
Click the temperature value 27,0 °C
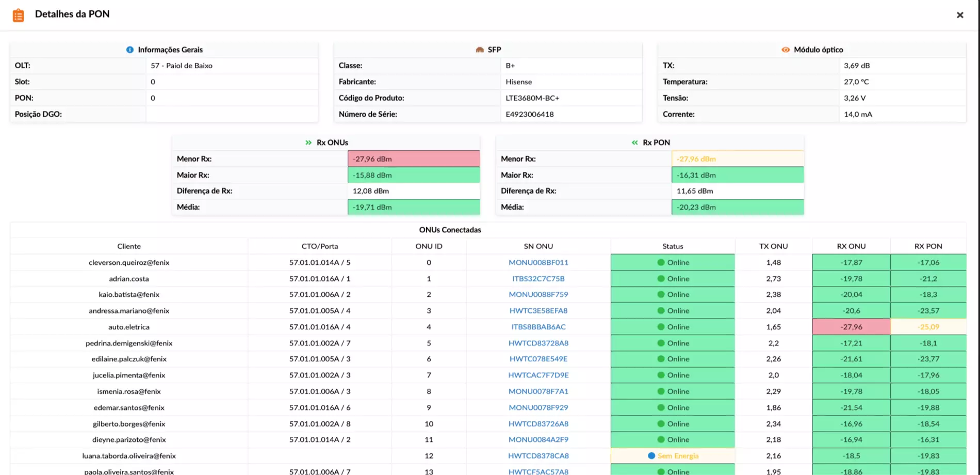(856, 82)
